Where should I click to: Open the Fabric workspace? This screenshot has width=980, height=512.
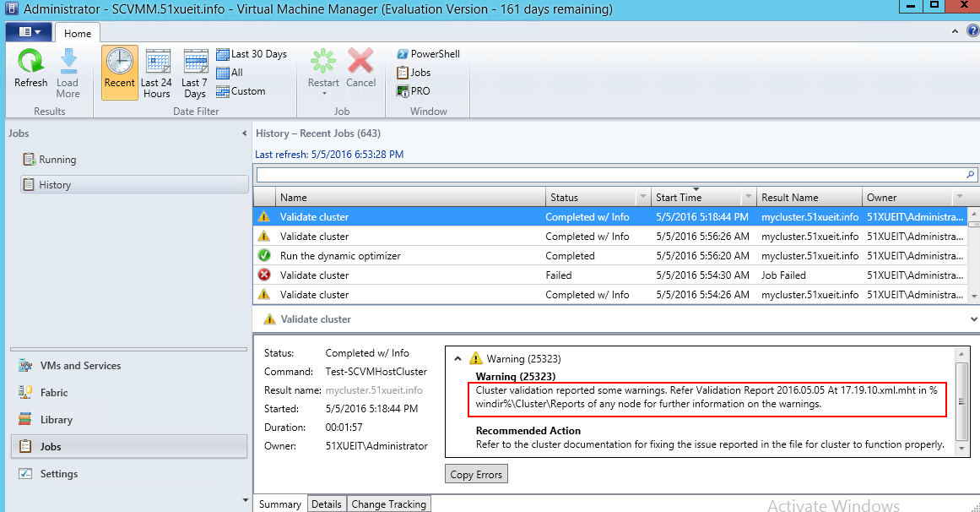point(129,393)
